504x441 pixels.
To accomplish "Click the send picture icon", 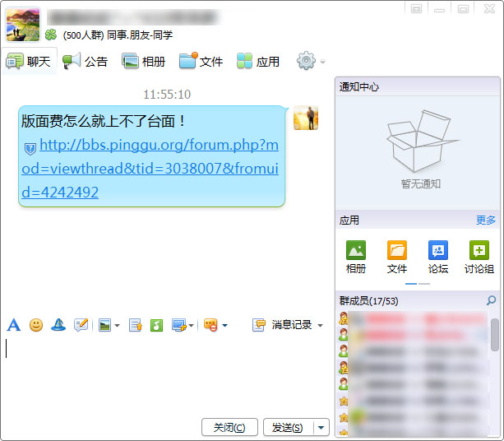I will pyautogui.click(x=104, y=325).
